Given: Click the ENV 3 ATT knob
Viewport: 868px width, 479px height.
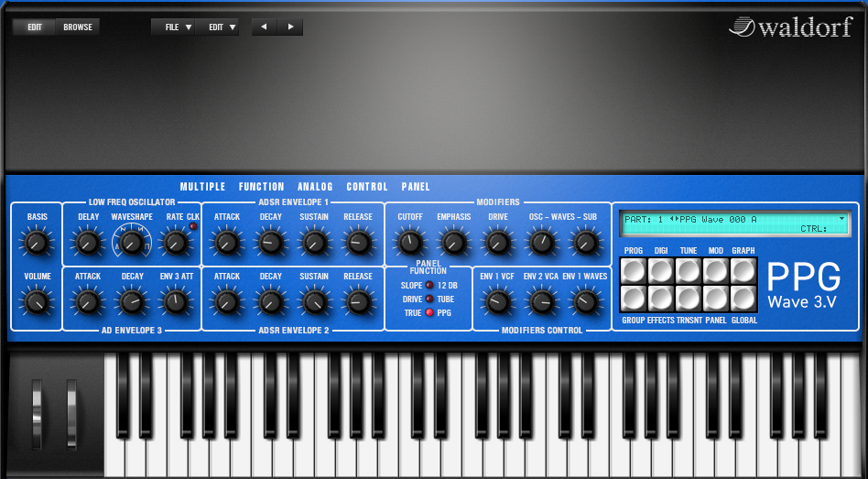Looking at the screenshot, I should pyautogui.click(x=176, y=302).
